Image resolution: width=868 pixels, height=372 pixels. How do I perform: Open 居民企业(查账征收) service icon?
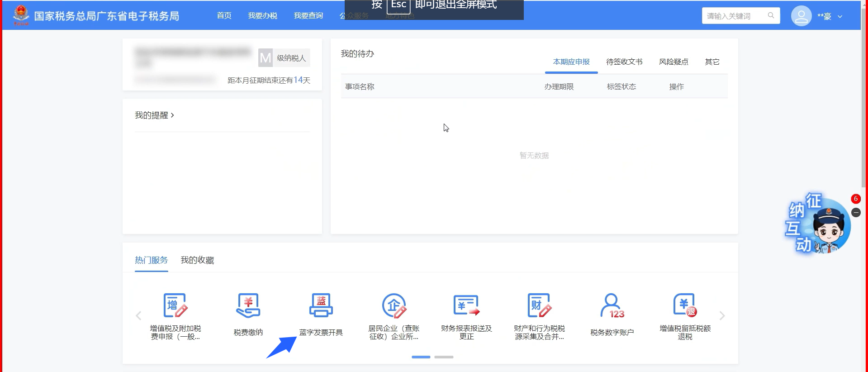coord(394,305)
